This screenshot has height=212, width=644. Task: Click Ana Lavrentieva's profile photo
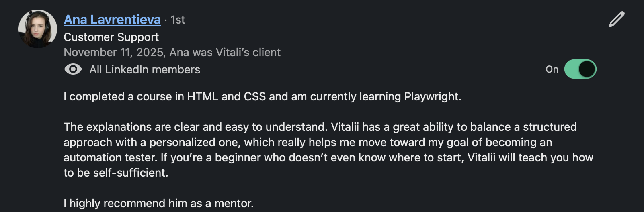tap(38, 29)
